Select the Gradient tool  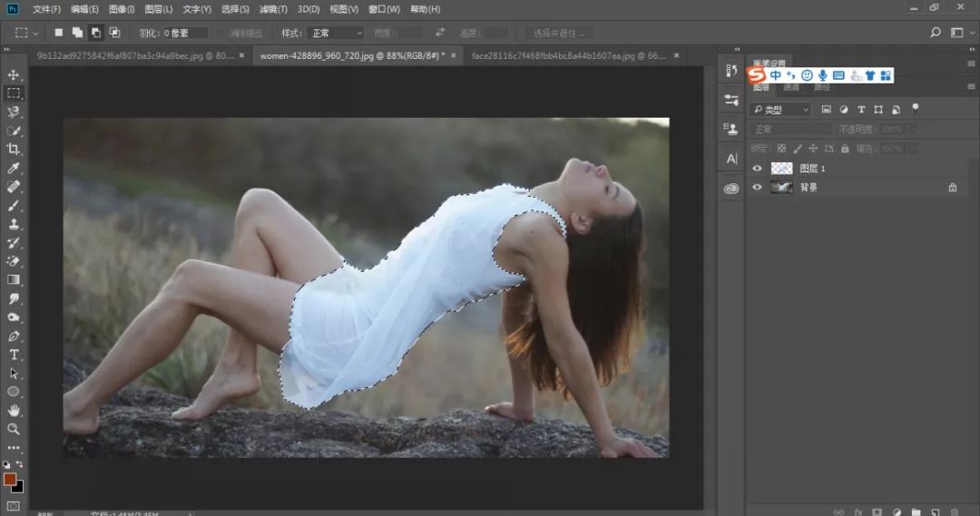13,280
